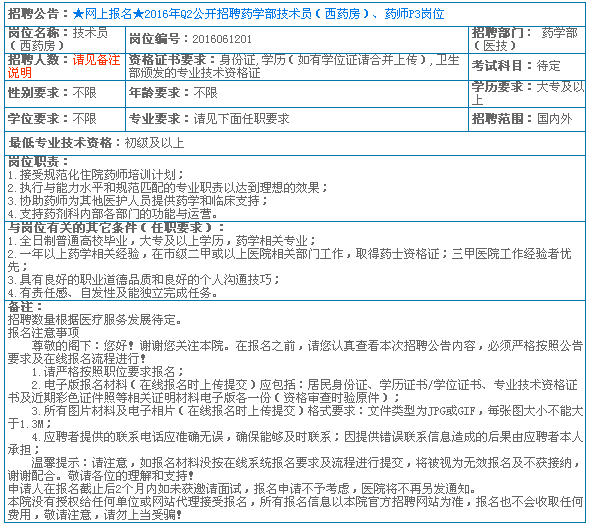Click the 任职要求 conditions heading
The width and height of the screenshot is (590, 525).
point(116,228)
